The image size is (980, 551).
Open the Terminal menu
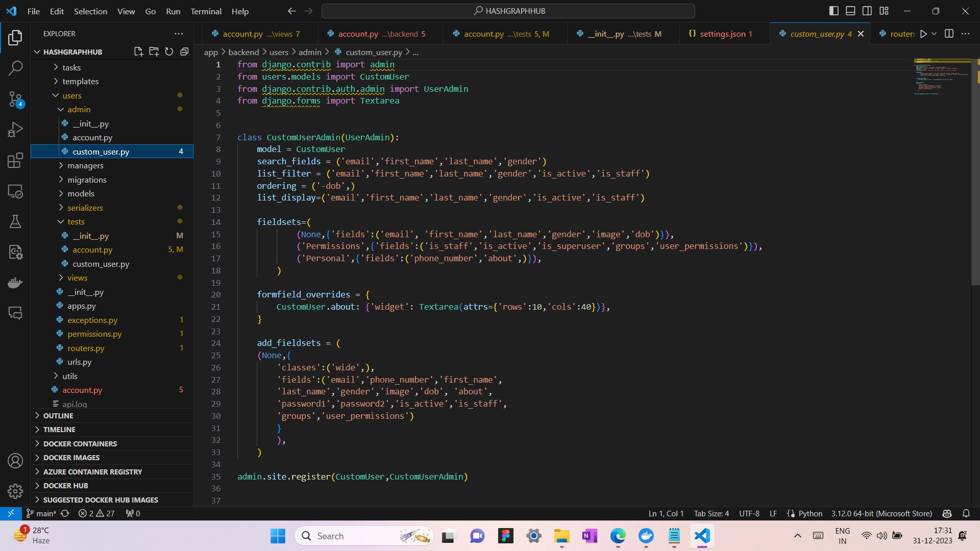[x=206, y=11]
